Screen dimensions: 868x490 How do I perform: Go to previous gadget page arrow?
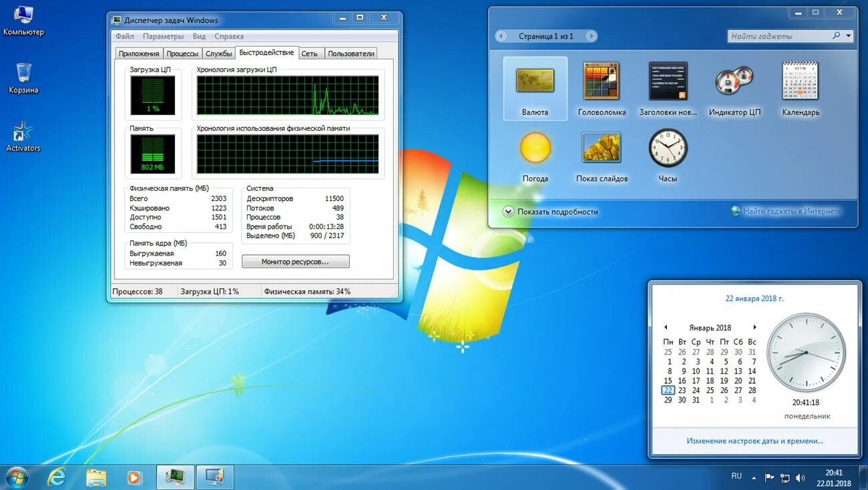click(x=501, y=36)
